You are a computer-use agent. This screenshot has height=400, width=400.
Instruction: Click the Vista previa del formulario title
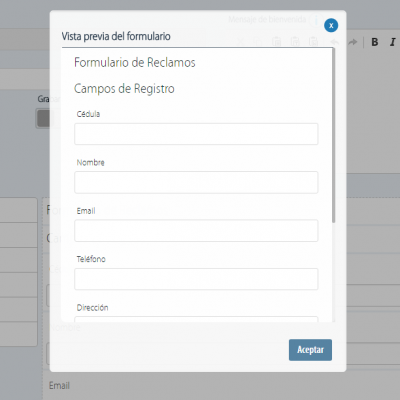[116, 36]
